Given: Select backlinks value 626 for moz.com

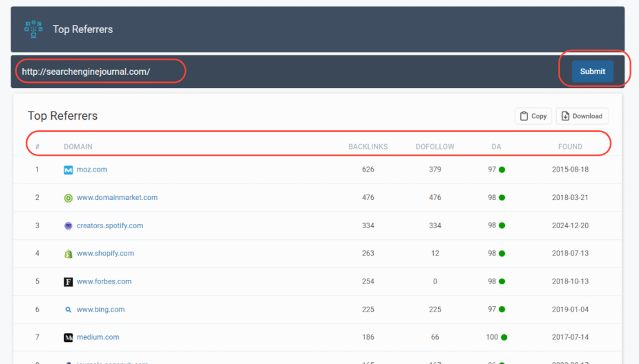Looking at the screenshot, I should [368, 170].
